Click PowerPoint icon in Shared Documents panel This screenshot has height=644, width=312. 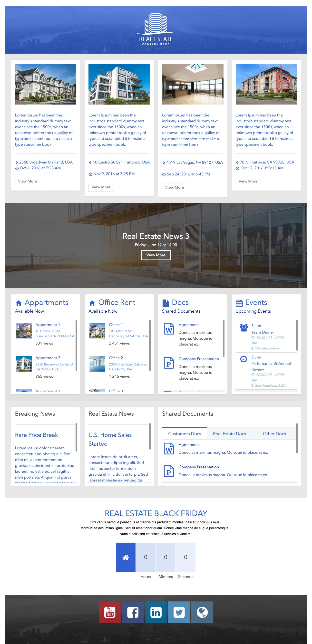click(x=169, y=471)
